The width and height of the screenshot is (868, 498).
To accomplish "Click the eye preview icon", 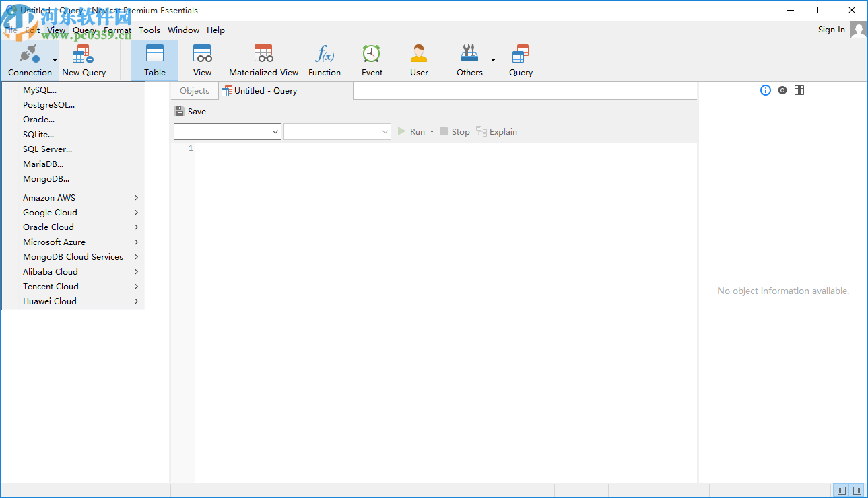I will (782, 90).
